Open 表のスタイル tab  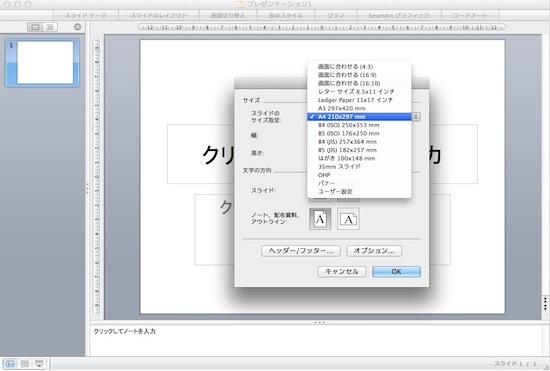[x=286, y=15]
